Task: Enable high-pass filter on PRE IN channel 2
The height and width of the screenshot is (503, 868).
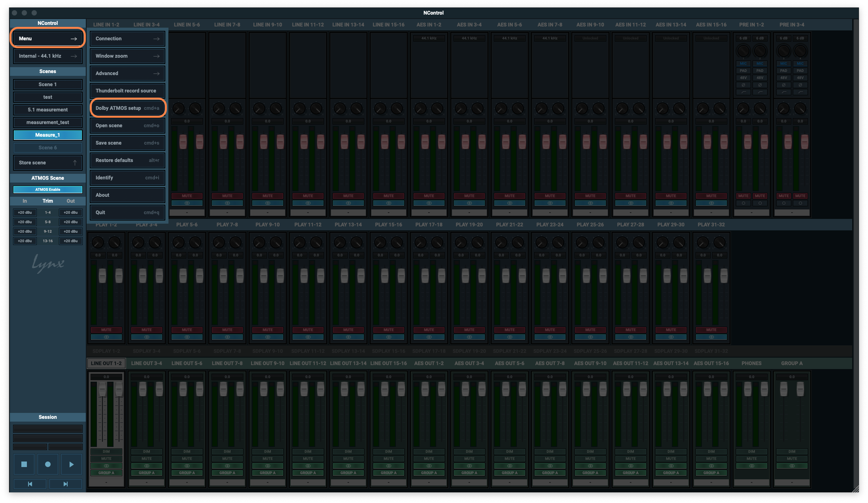Action: pos(760,92)
